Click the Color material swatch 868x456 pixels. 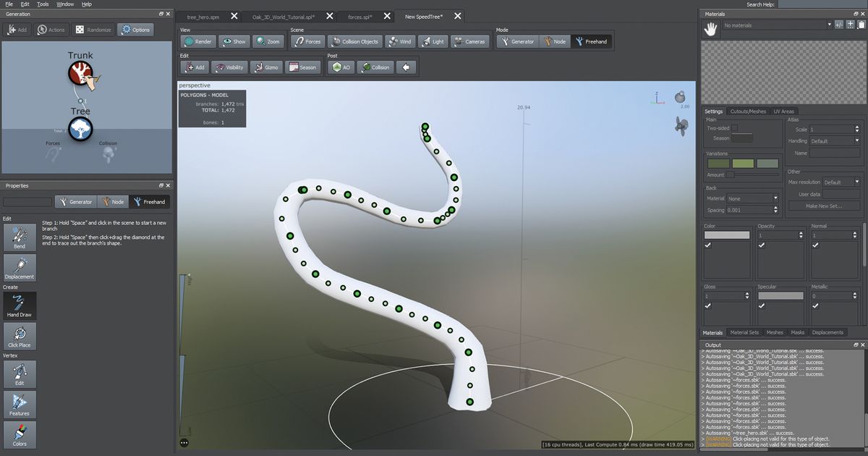tap(726, 235)
